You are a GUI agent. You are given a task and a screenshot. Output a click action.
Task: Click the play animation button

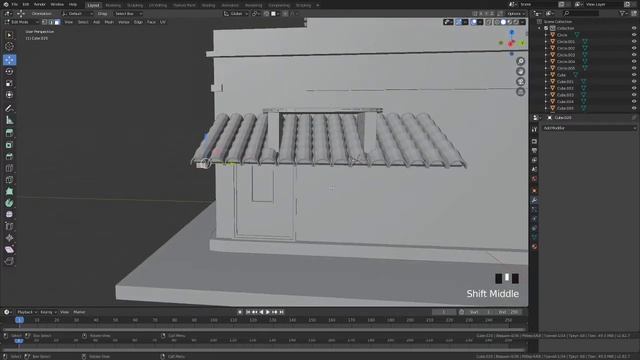point(268,312)
